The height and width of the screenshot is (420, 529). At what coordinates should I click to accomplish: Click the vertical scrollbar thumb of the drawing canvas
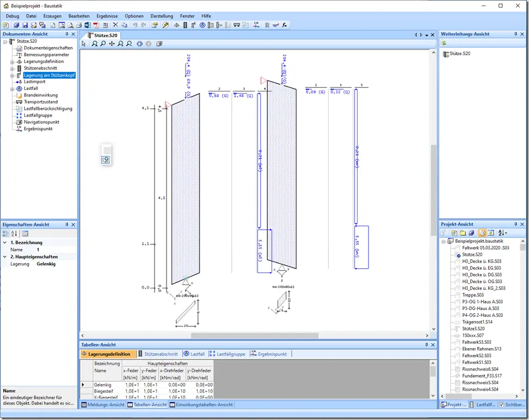[434, 190]
